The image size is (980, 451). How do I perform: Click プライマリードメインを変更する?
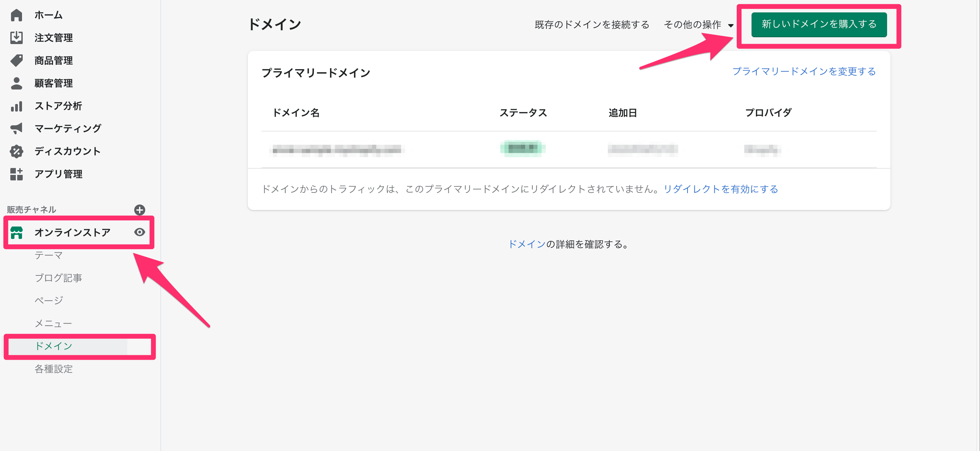804,71
